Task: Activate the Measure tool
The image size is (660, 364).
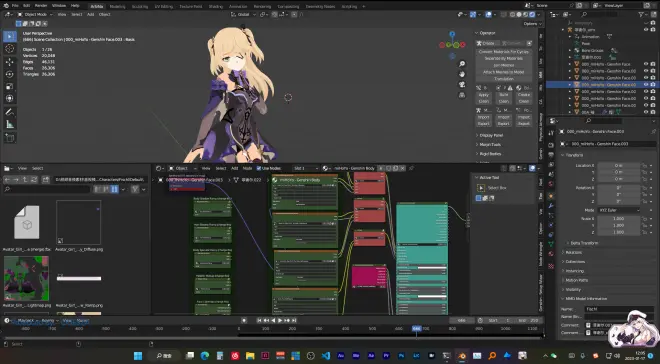Action: tap(10, 125)
